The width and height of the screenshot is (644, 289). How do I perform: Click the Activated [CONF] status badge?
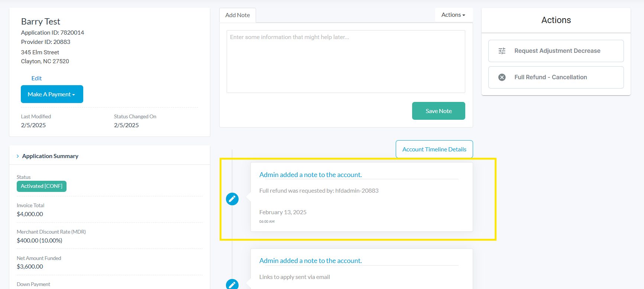click(x=42, y=186)
